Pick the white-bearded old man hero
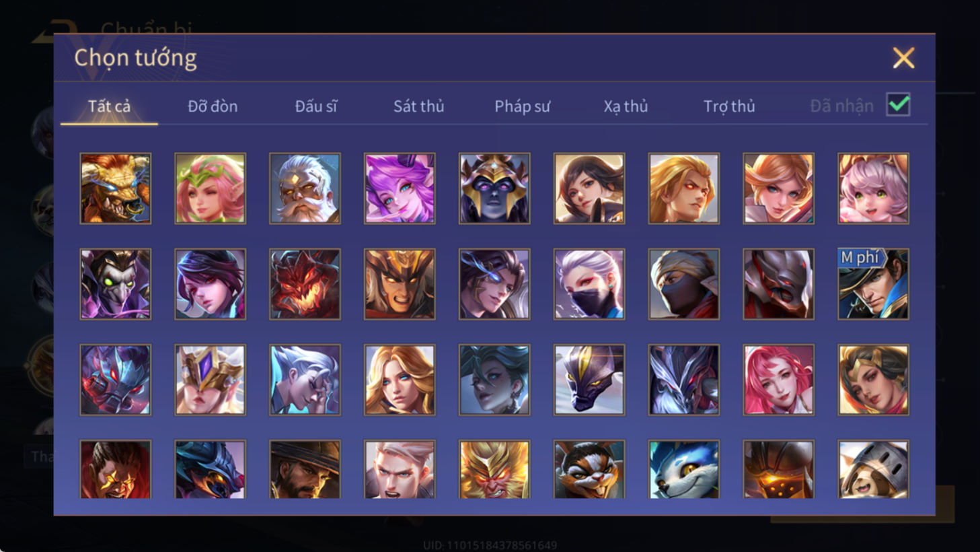Image resolution: width=980 pixels, height=552 pixels. [x=305, y=188]
